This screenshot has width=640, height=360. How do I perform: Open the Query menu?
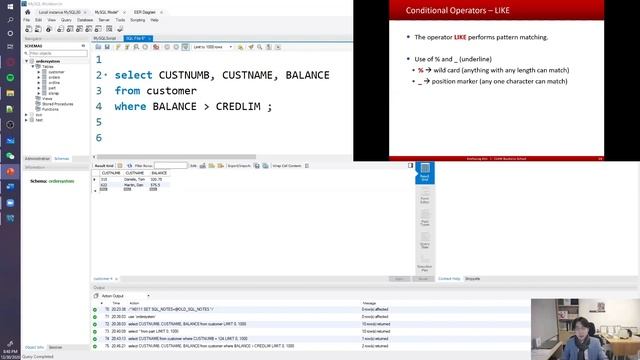tap(66, 20)
